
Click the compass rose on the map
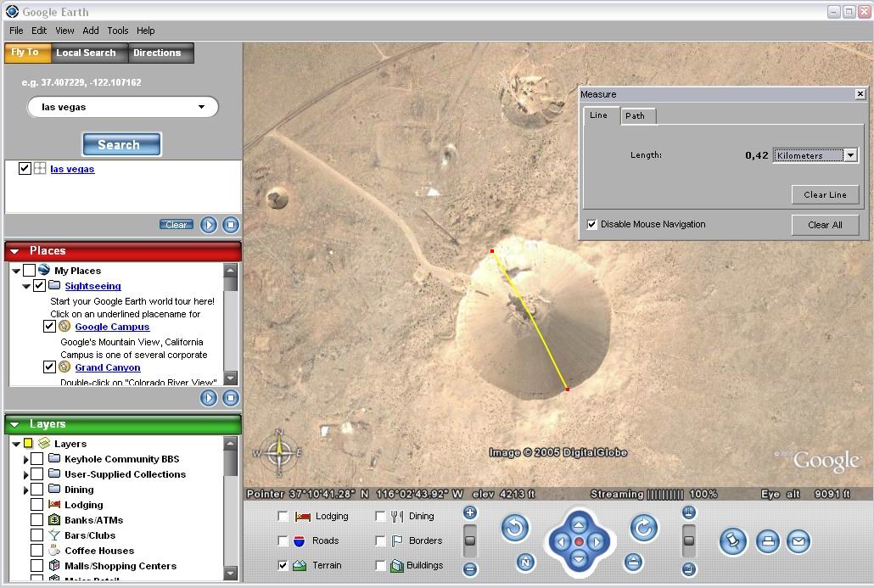tap(280, 452)
